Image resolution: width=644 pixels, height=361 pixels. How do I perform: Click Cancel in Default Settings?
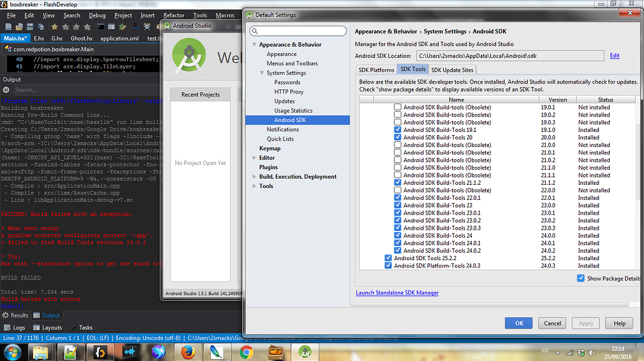point(553,323)
